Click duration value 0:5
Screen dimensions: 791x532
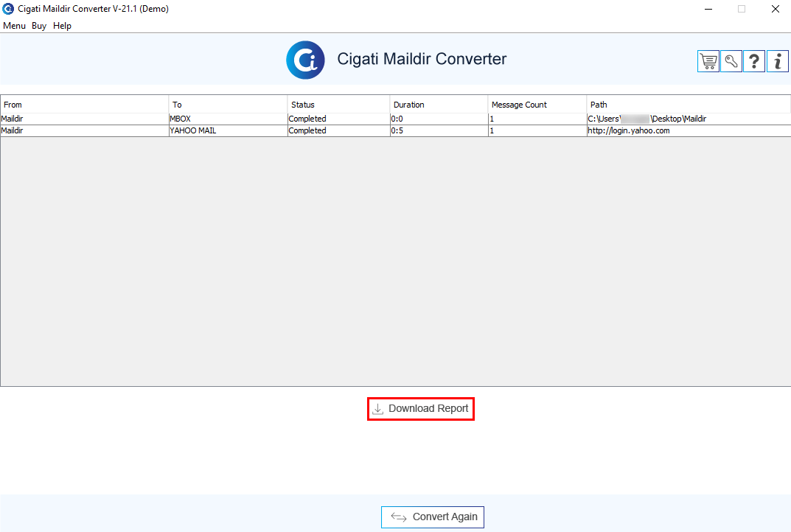[439, 130]
